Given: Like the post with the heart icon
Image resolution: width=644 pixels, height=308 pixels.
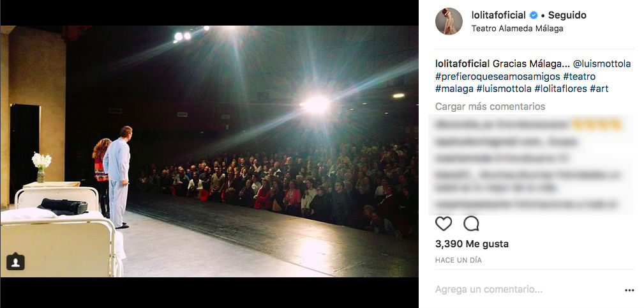Looking at the screenshot, I should [x=443, y=224].
